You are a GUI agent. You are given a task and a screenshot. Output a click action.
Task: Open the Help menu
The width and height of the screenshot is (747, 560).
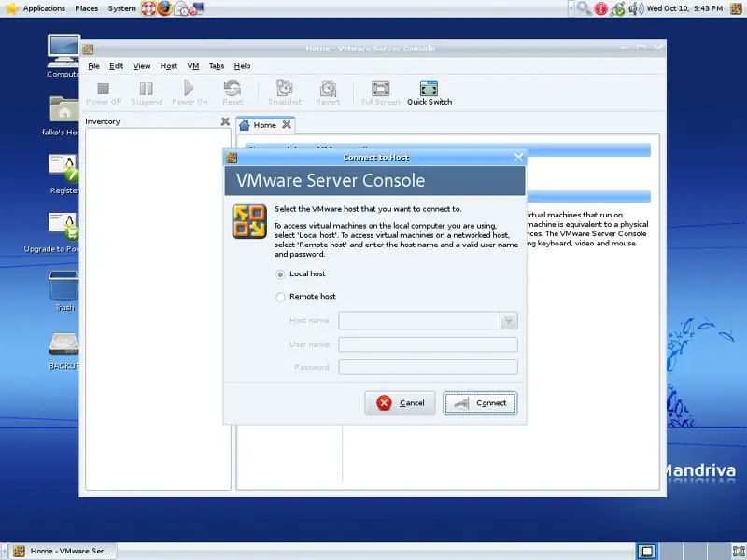pyautogui.click(x=242, y=66)
